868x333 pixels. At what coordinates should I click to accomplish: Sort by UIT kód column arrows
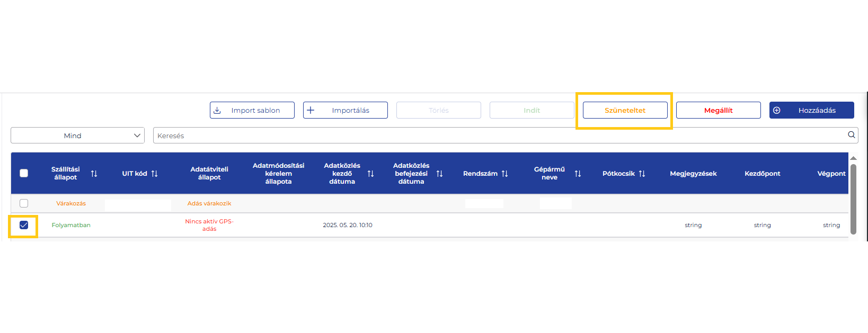(x=154, y=174)
